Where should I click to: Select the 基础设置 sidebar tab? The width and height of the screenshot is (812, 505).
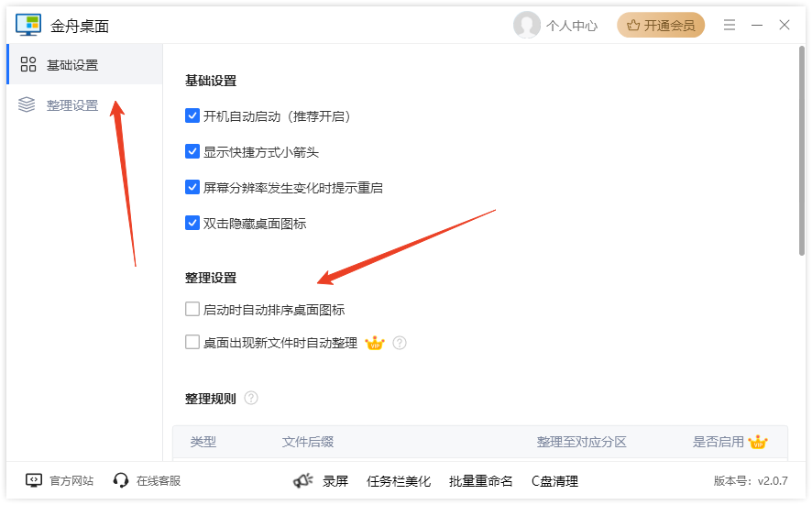click(71, 65)
